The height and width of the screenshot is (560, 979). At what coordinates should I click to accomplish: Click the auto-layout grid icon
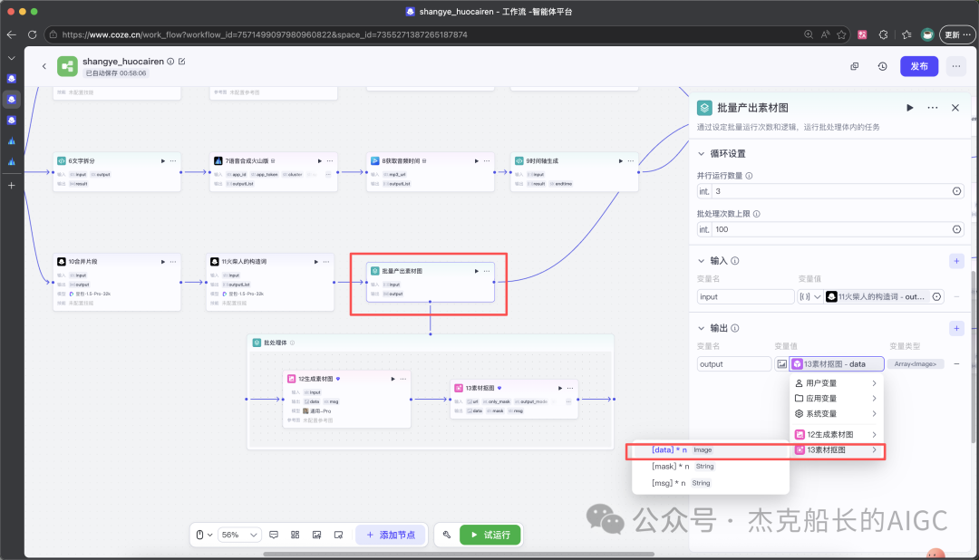(x=296, y=535)
